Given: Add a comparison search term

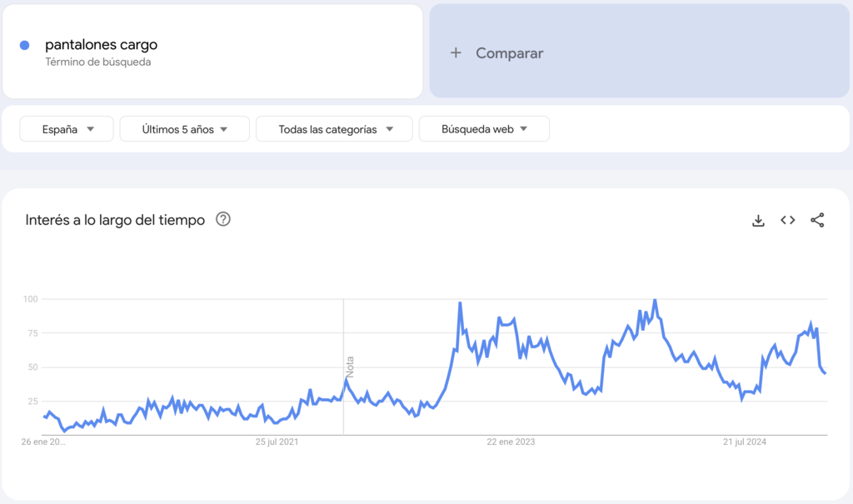Looking at the screenshot, I should [509, 52].
